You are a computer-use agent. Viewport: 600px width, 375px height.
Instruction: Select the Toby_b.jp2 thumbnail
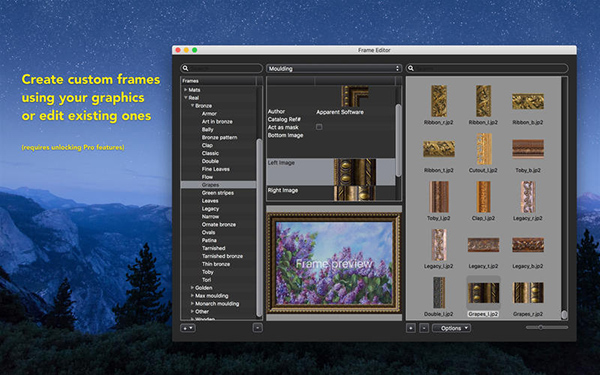[528, 149]
